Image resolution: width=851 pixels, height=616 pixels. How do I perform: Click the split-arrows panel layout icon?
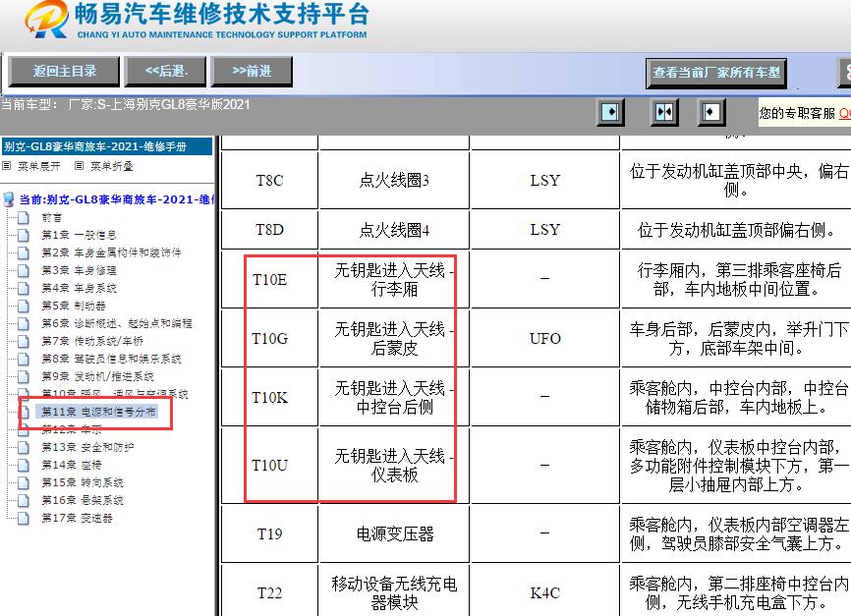pos(664,112)
